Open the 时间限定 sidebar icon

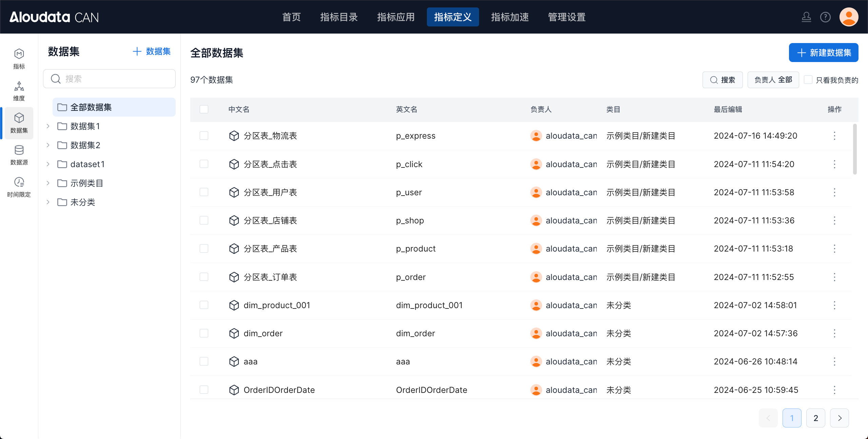point(19,187)
